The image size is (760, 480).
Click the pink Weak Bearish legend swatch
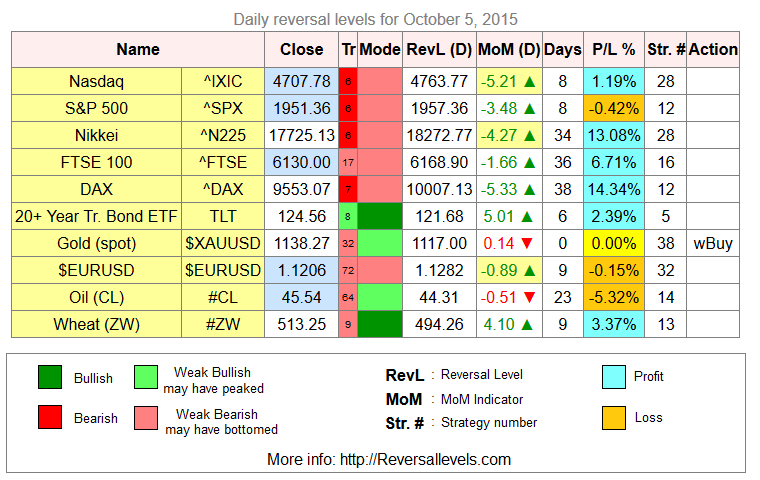146,418
